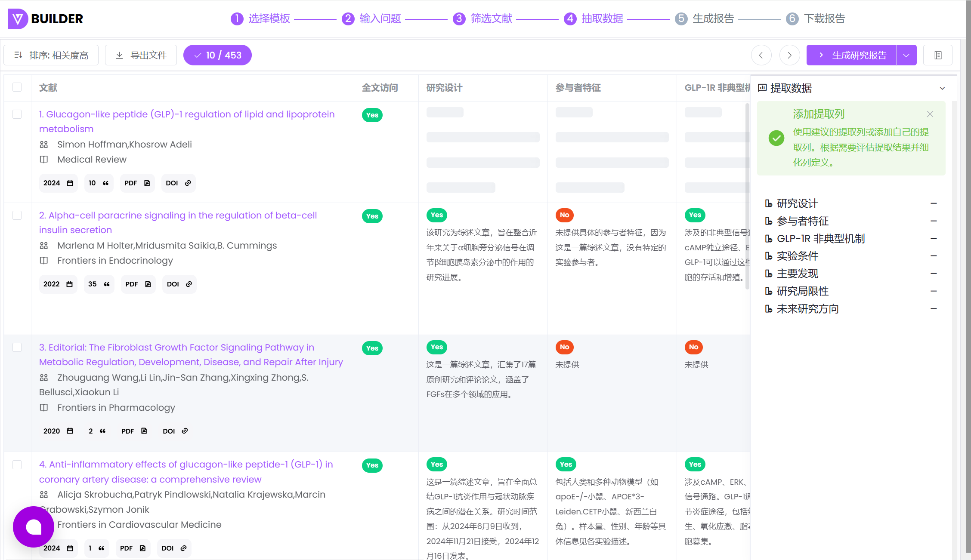Open the purple chat bubble widget

[34, 526]
